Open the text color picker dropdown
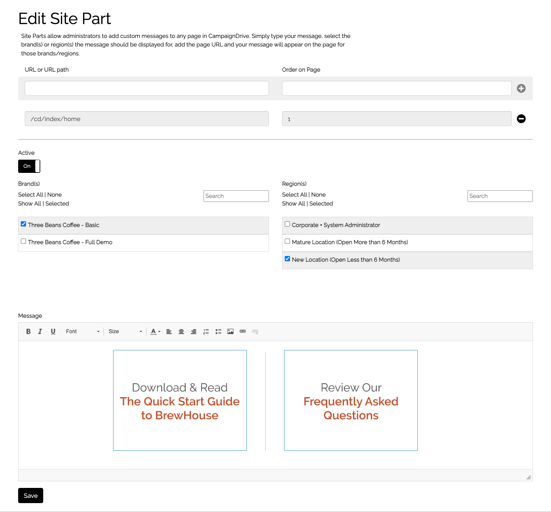 [155, 331]
